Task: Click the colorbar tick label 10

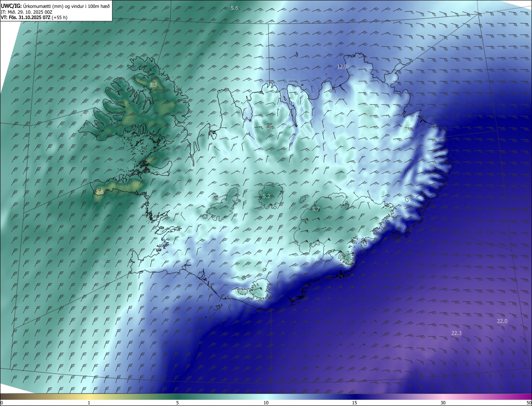Action: click(266, 403)
